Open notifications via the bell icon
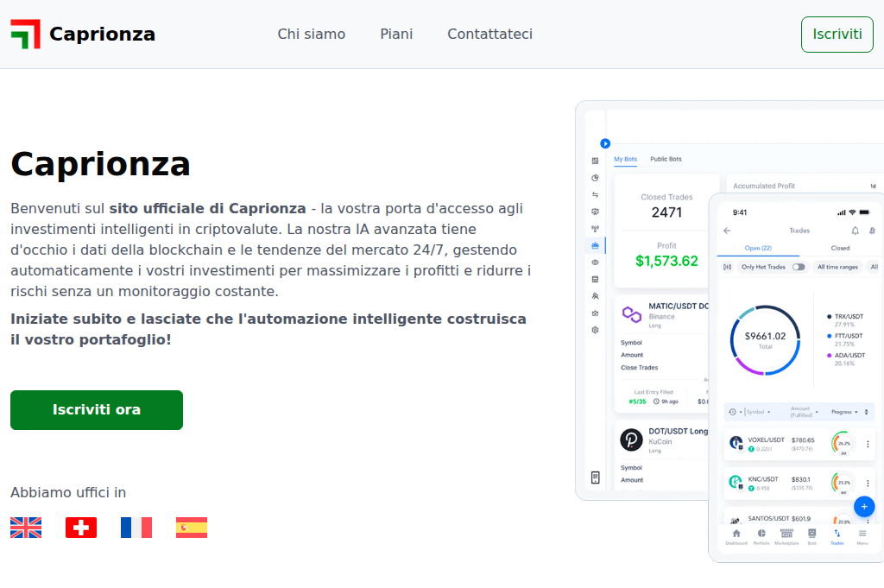884x588 pixels. pos(856,231)
